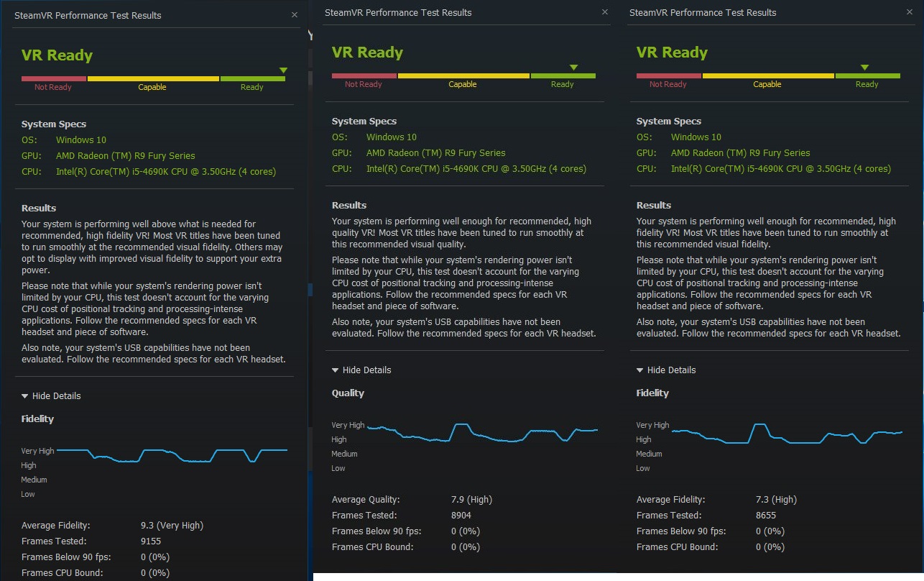Close the middle Performance Test window
The width and height of the screenshot is (924, 581).
(605, 12)
